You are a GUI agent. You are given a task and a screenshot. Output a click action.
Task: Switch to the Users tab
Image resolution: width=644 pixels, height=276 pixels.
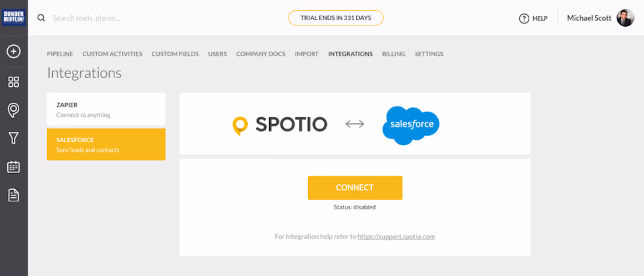point(217,54)
